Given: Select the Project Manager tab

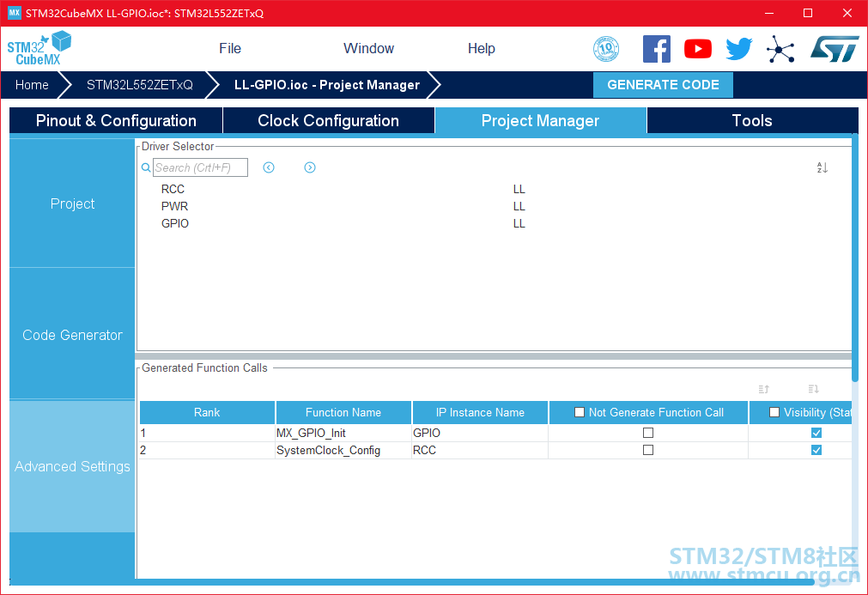Looking at the screenshot, I should pos(540,121).
